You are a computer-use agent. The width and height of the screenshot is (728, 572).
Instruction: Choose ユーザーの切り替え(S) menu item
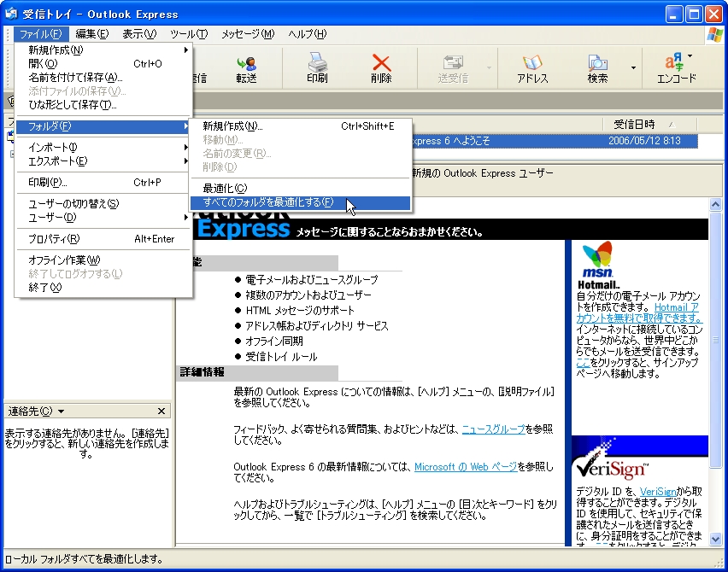tap(103, 204)
